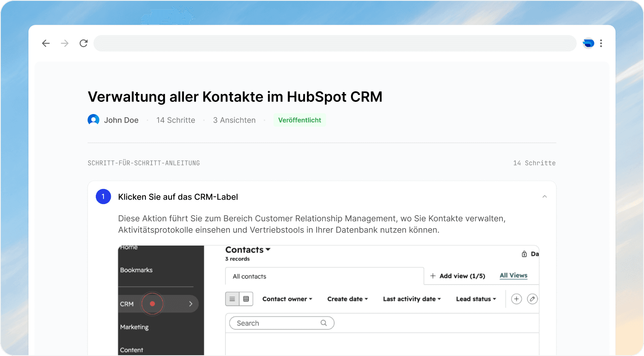Select Content in the sidebar

[x=131, y=350]
